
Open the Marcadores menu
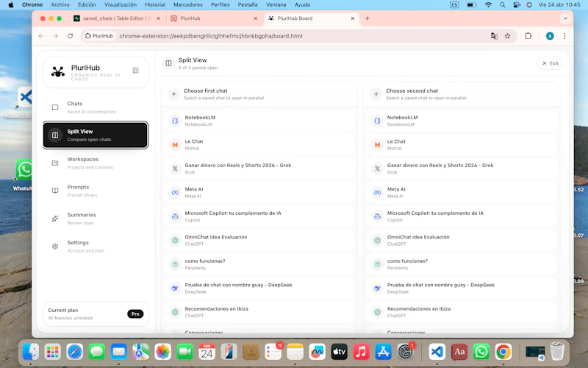pyautogui.click(x=188, y=4)
